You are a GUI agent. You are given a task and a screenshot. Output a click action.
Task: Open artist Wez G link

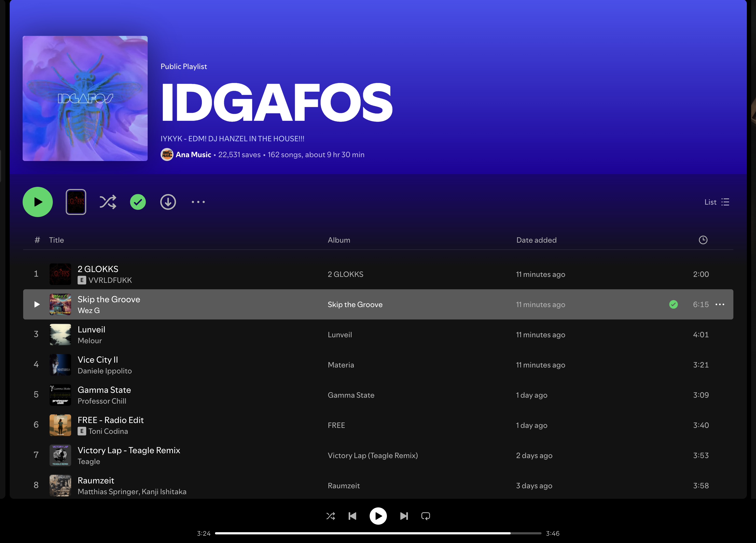(x=88, y=311)
